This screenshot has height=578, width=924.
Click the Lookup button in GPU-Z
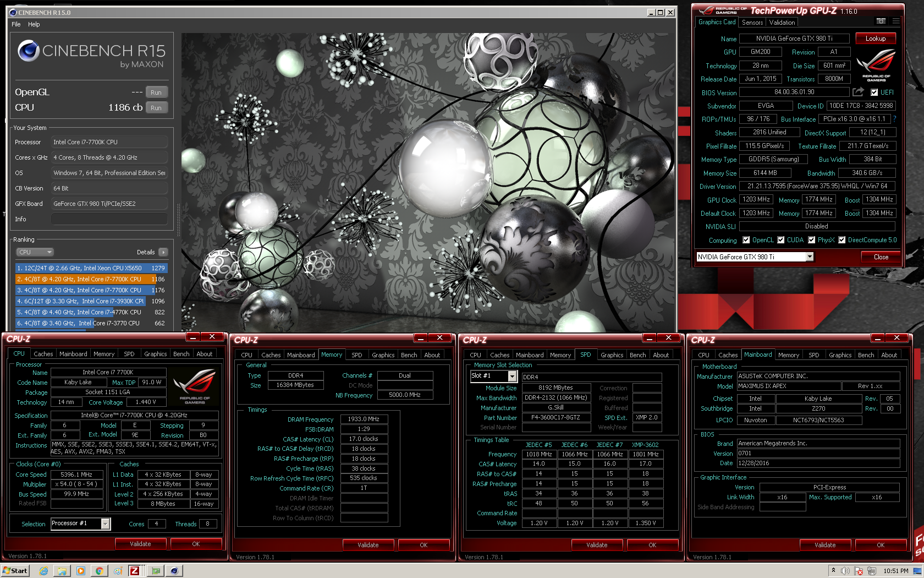tap(876, 39)
